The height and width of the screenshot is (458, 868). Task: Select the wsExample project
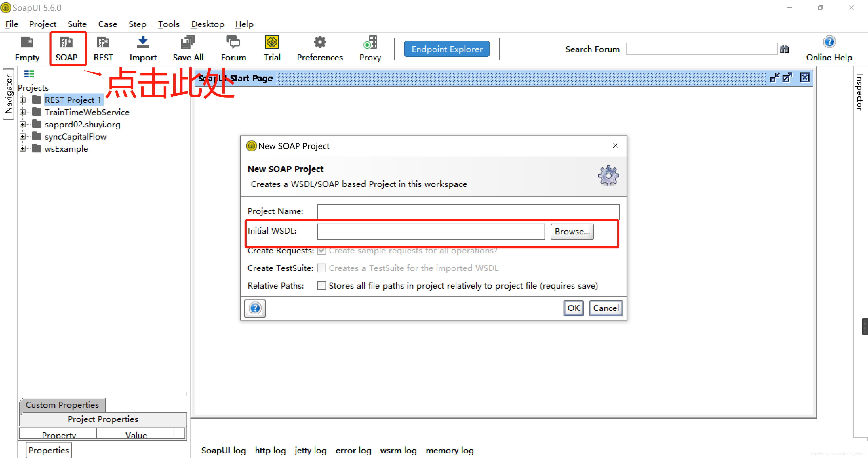coord(66,149)
